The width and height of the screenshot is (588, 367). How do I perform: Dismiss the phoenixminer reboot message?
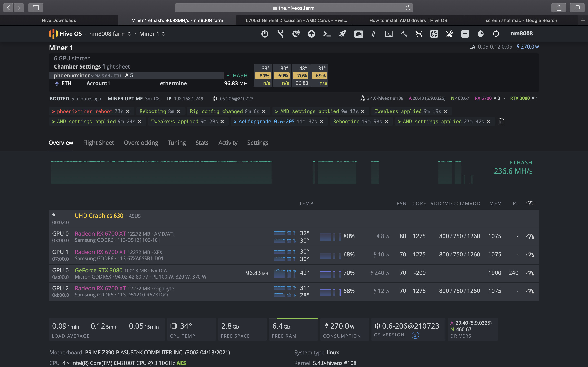[128, 111]
